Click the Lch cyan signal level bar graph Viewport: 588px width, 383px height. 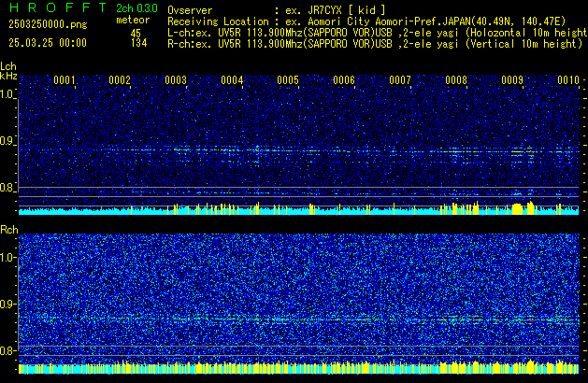pyautogui.click(x=299, y=209)
